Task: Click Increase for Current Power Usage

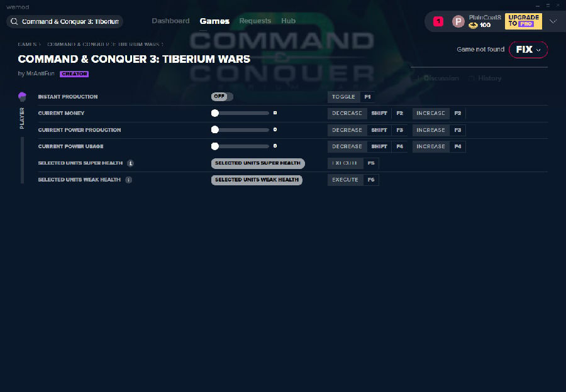Action: click(431, 147)
